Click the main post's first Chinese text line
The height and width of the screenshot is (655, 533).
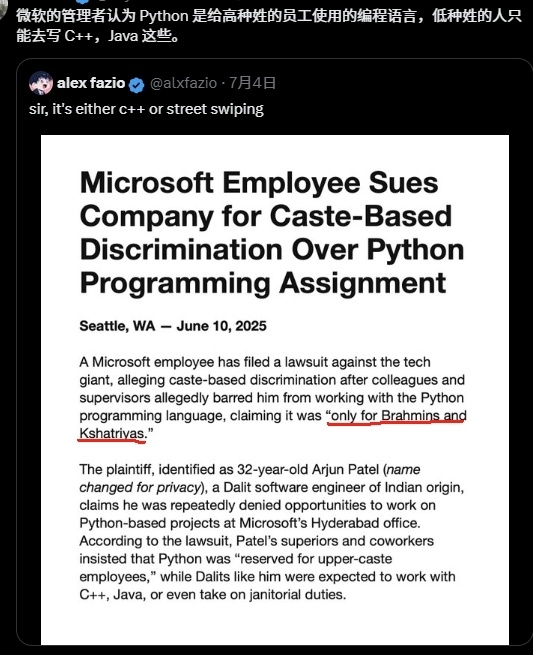269,16
